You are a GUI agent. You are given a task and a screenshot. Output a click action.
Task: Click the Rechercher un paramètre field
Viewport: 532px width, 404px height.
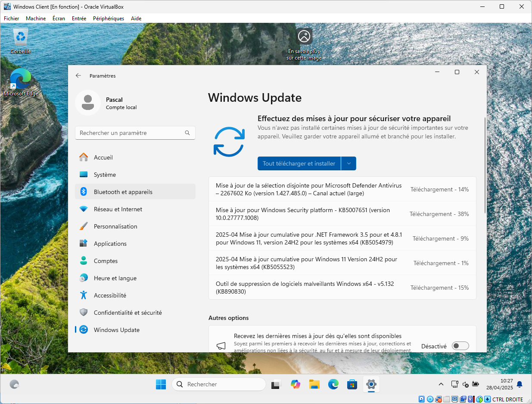(135, 133)
